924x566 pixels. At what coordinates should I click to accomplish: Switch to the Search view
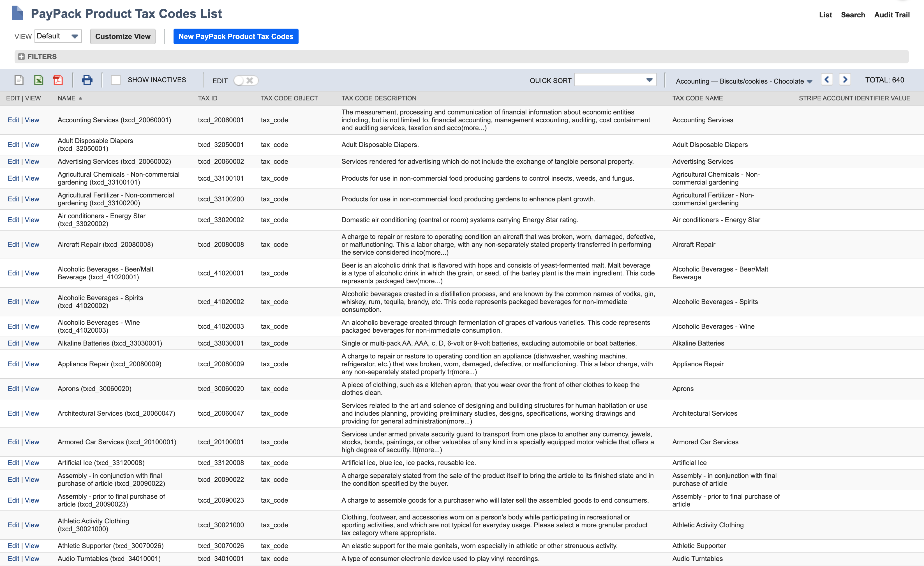[853, 15]
